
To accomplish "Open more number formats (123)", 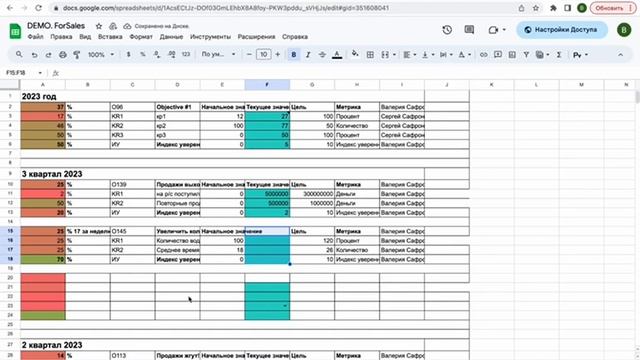I will tap(186, 54).
